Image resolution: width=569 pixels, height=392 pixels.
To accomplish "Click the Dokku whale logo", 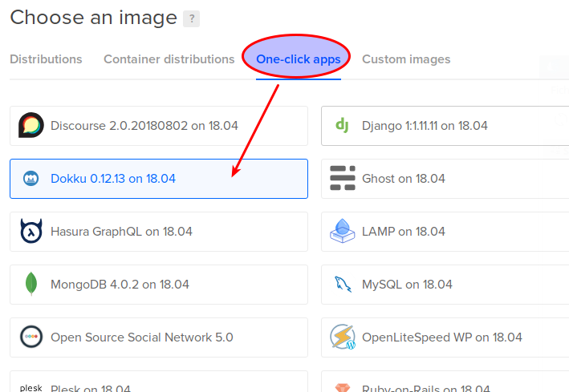I will 30,179.
